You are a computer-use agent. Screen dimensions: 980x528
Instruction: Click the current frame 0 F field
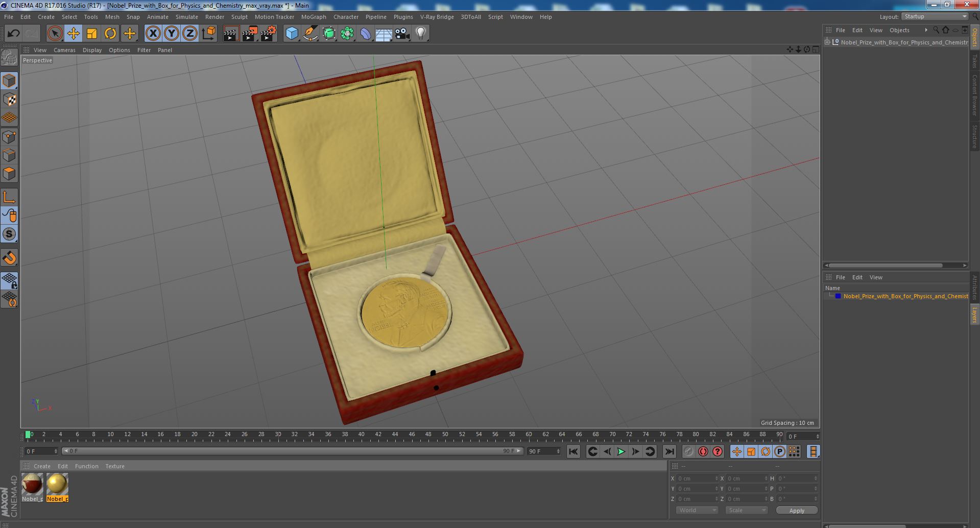tap(41, 451)
